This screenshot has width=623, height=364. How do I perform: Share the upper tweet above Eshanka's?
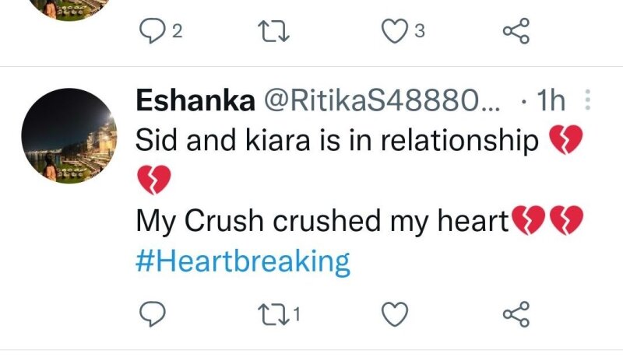click(516, 31)
